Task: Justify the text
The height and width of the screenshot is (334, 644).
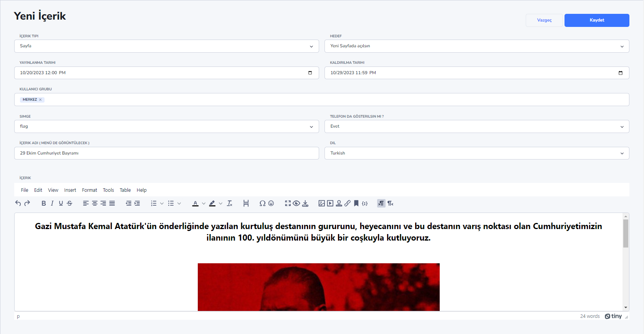Action: (x=112, y=203)
